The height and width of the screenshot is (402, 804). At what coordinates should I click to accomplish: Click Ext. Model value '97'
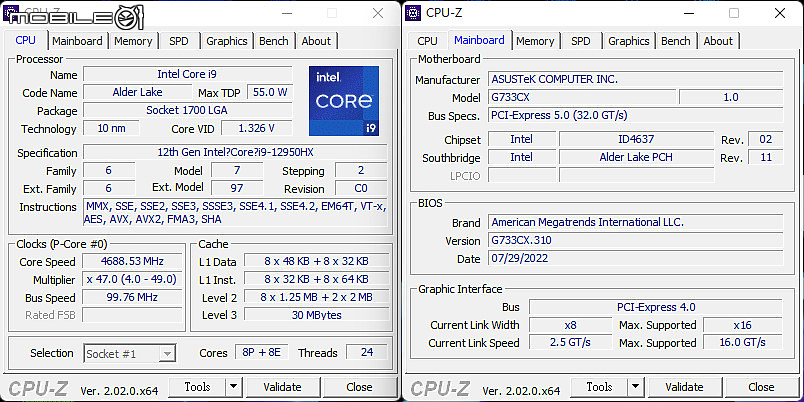(x=237, y=188)
